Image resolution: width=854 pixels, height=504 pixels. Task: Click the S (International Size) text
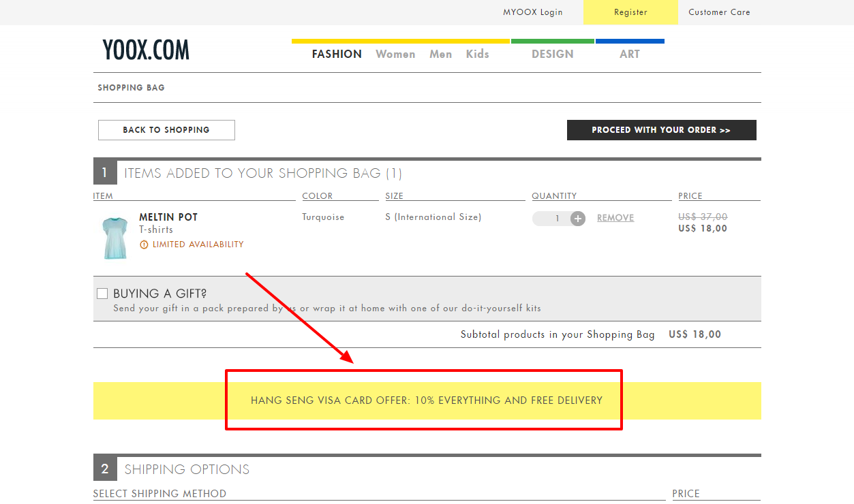point(433,217)
